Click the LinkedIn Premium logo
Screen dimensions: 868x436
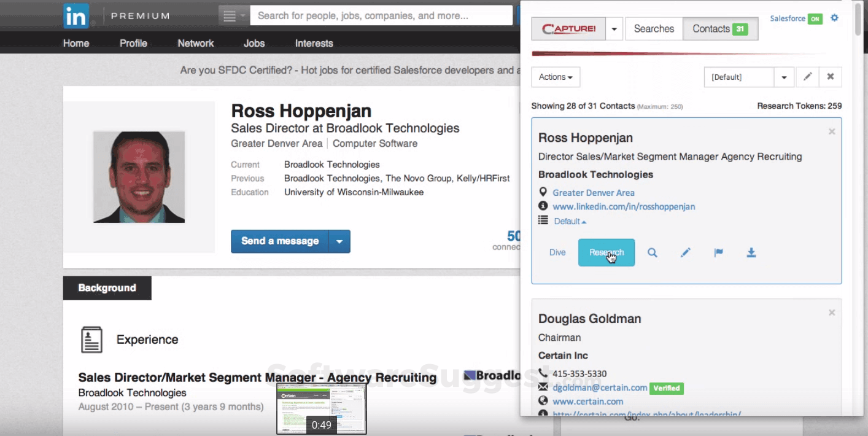(x=76, y=15)
